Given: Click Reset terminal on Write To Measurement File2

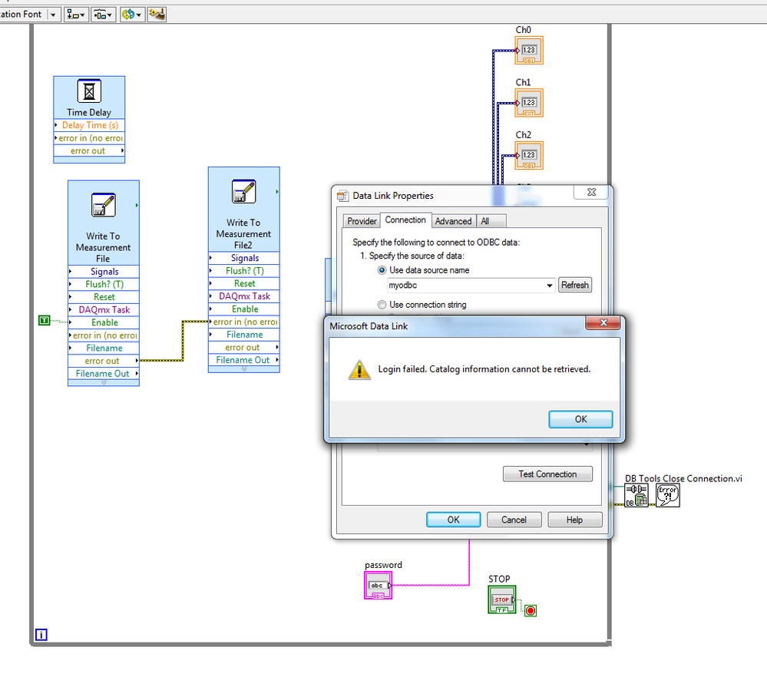Looking at the screenshot, I should (x=244, y=283).
